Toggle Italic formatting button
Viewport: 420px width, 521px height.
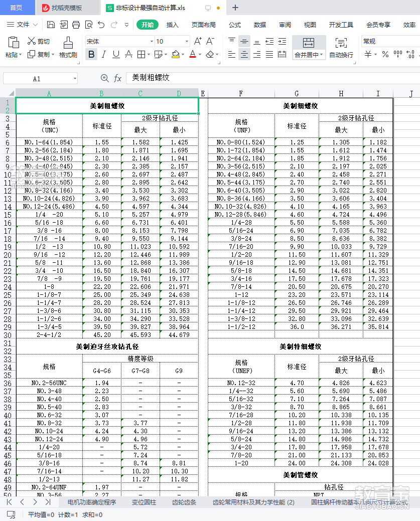point(104,54)
